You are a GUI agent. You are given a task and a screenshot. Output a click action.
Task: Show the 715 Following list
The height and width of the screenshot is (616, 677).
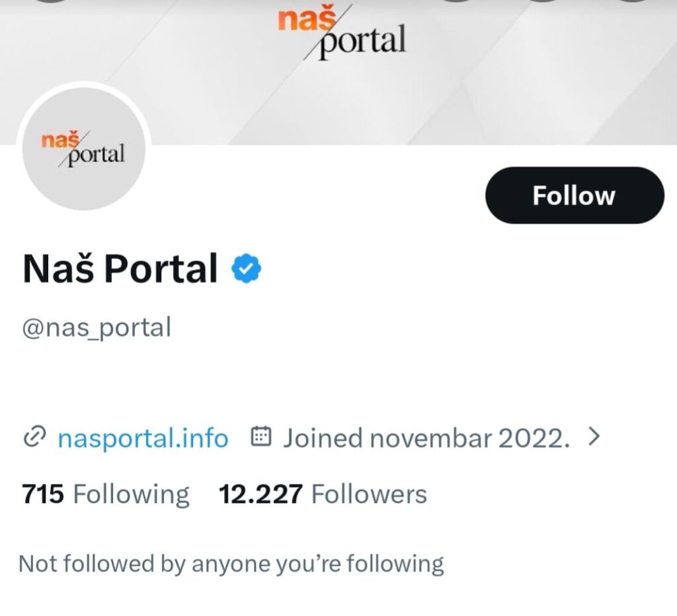[x=106, y=494]
